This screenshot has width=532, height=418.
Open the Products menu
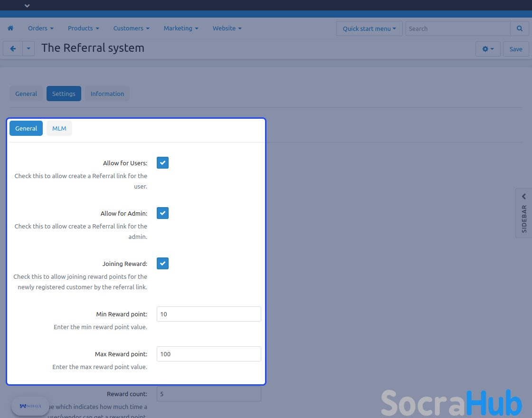(x=83, y=28)
